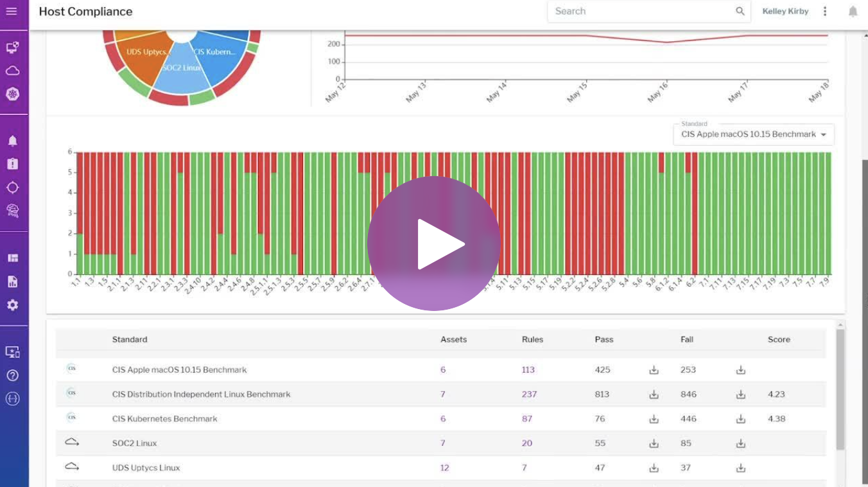Open the notifications bell in the header
Image resolution: width=868 pixels, height=487 pixels.
[853, 12]
